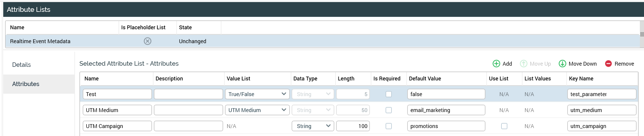Toggle Use List checkbox for UTM Campaign
The width and height of the screenshot is (644, 136).
(x=504, y=126)
